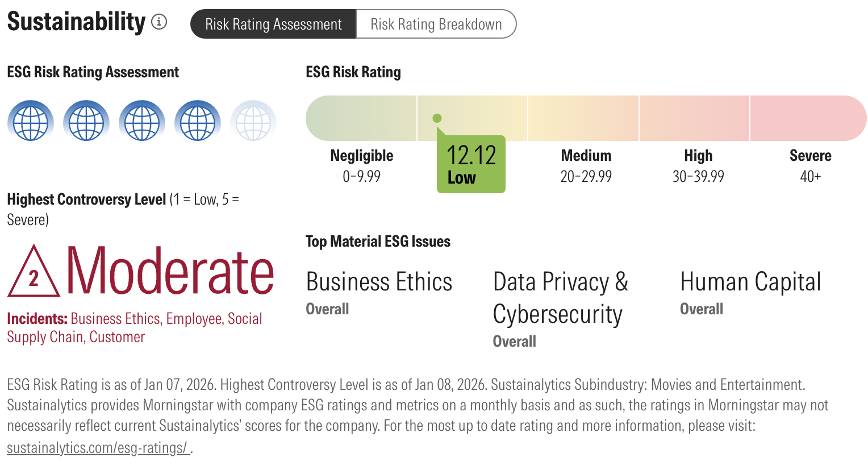The image size is (868, 474).
Task: Click the Negligible segment of risk bar
Action: [361, 118]
